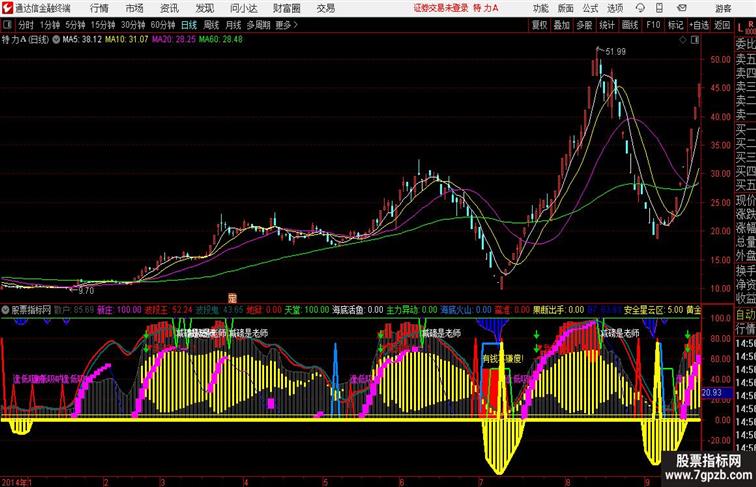Expand the main chart indicator dropdown arrow
Screen dimensions: 756x487
[x=56, y=40]
